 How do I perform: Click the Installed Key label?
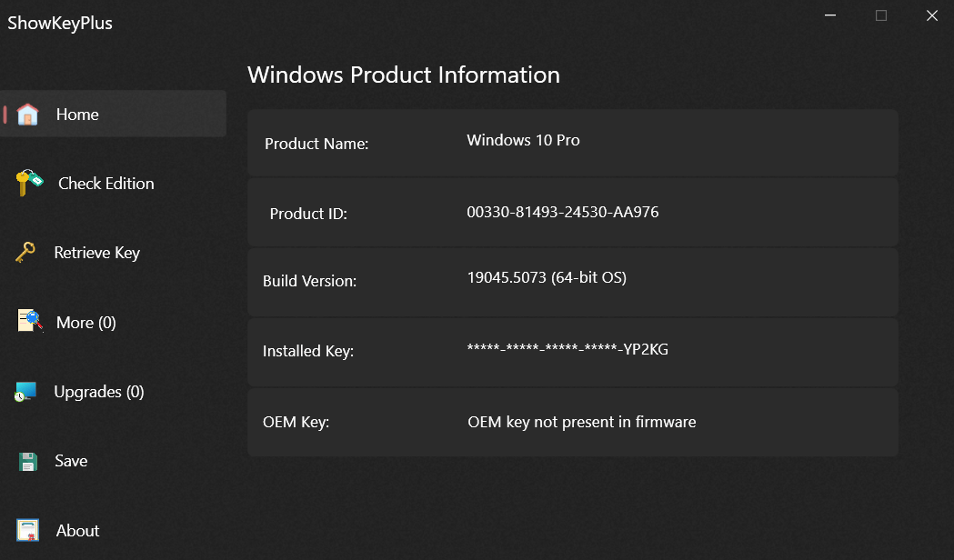[308, 351]
